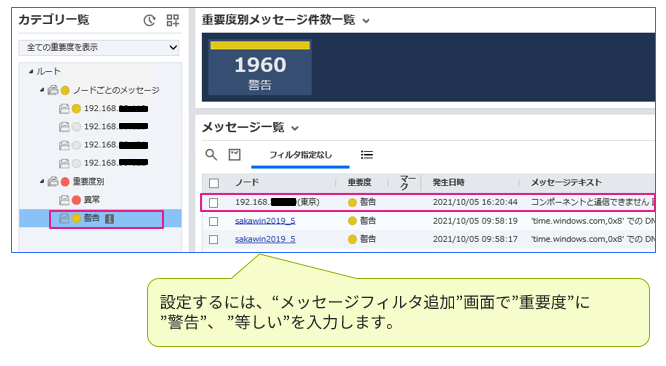Image resolution: width=666 pixels, height=366 pixels.
Task: Click 警告 severity in the 16:20:44 row
Action: [368, 202]
